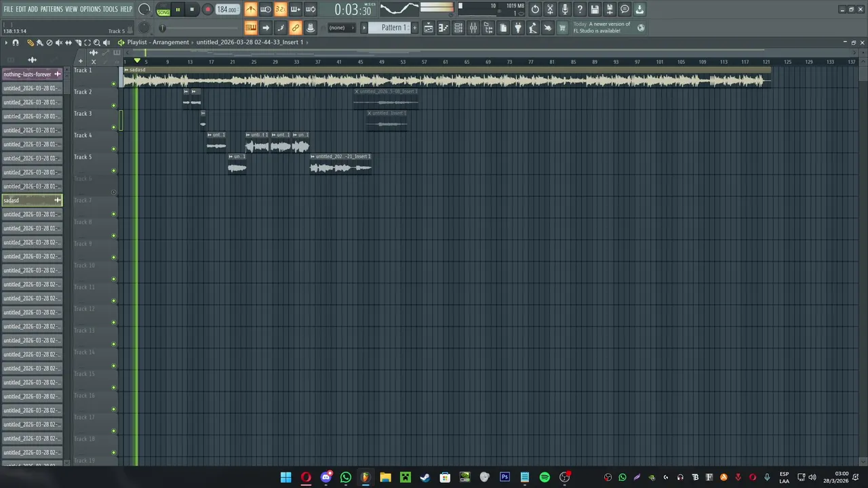The image size is (868, 488).
Task: Click the Save-as new version icon
Action: pos(610,9)
